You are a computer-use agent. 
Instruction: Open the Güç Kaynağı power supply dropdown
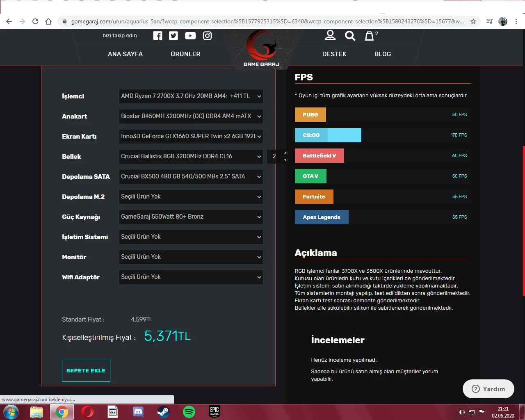pyautogui.click(x=191, y=217)
